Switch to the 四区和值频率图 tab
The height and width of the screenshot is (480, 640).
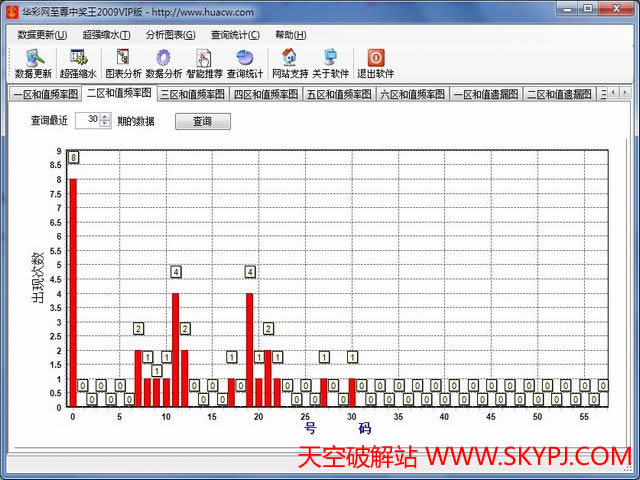[x=265, y=95]
